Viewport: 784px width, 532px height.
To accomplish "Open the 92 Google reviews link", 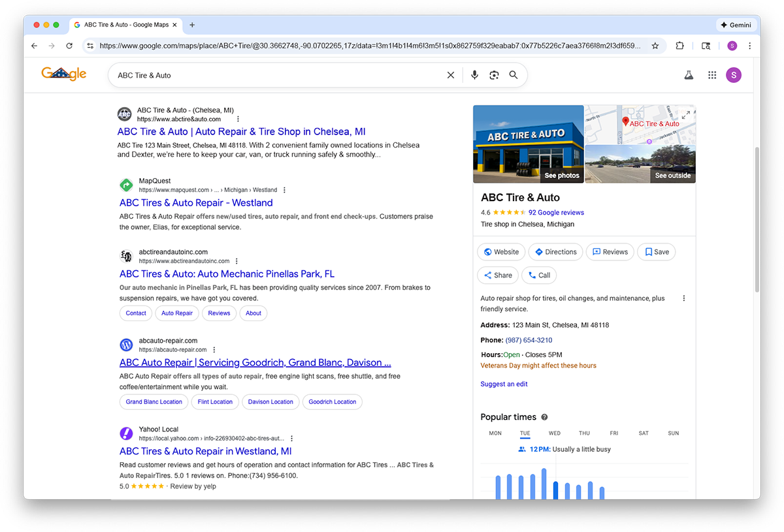I will click(556, 212).
